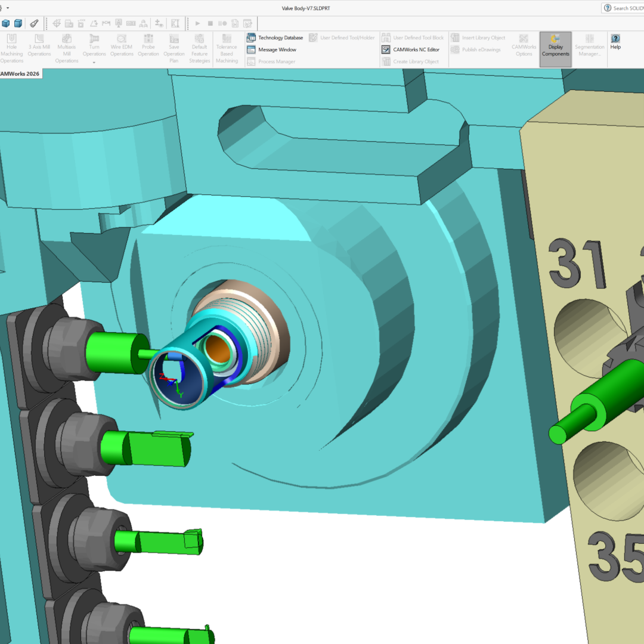Click the flashlight icon in the top toolbar
This screenshot has height=644, width=644.
tap(35, 23)
